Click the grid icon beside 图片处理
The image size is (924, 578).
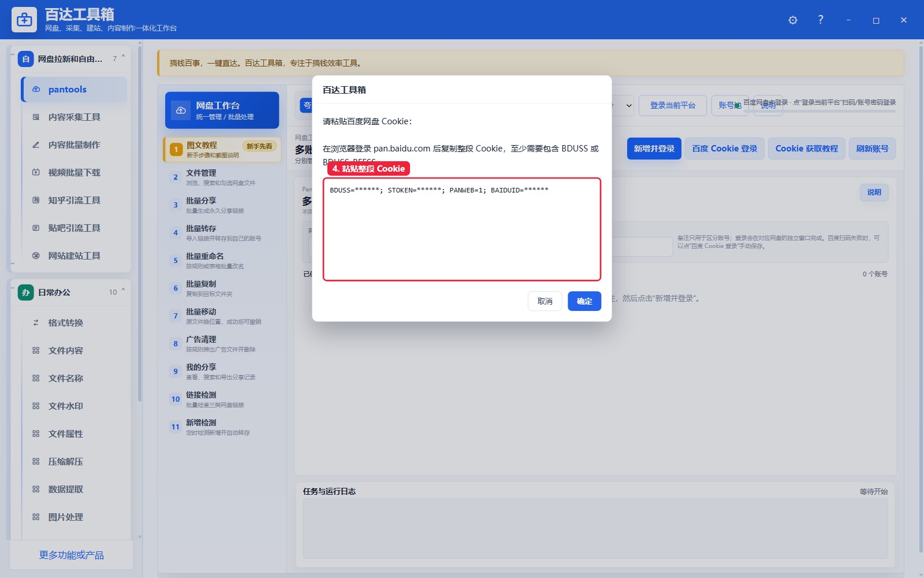pos(36,517)
